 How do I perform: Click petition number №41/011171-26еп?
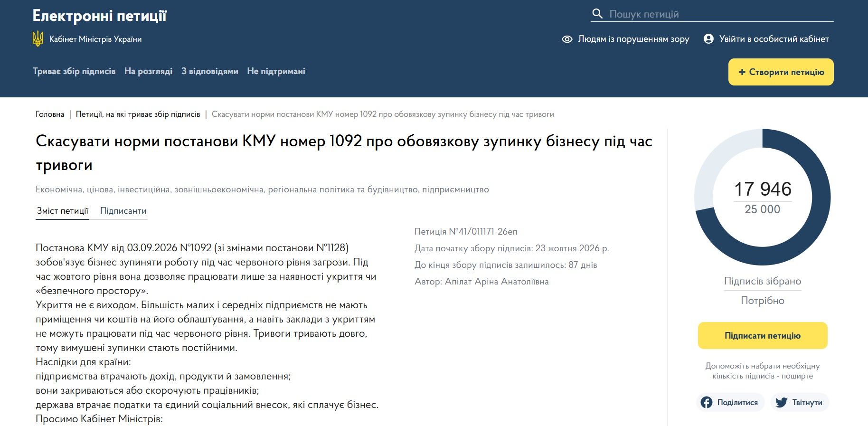pos(466,232)
